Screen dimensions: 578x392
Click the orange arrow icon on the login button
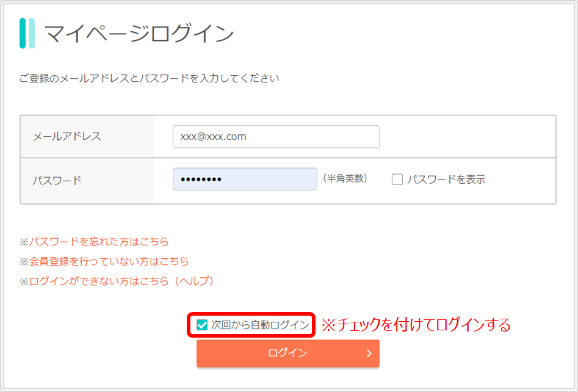pyautogui.click(x=369, y=354)
